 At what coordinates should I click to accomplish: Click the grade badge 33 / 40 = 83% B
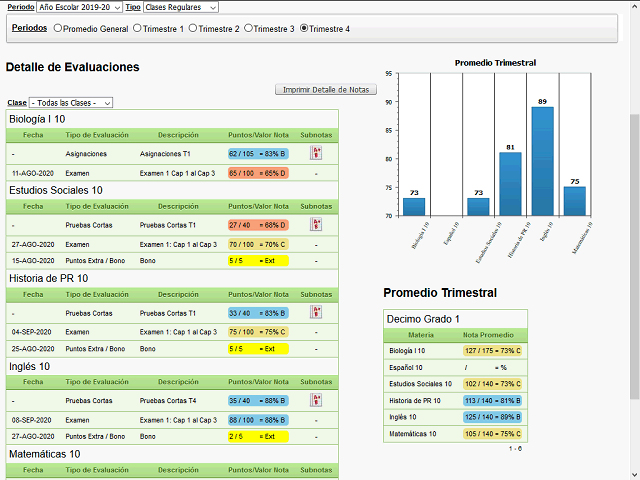(x=258, y=313)
